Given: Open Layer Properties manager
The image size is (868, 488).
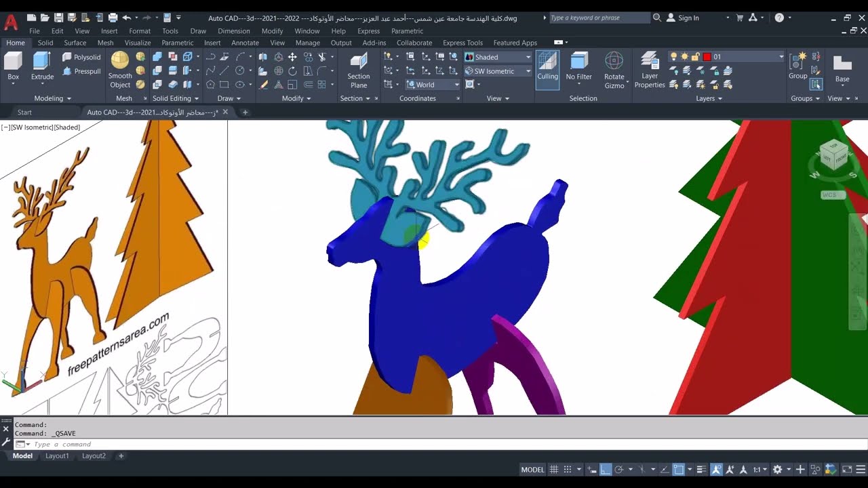Looking at the screenshot, I should pos(650,70).
